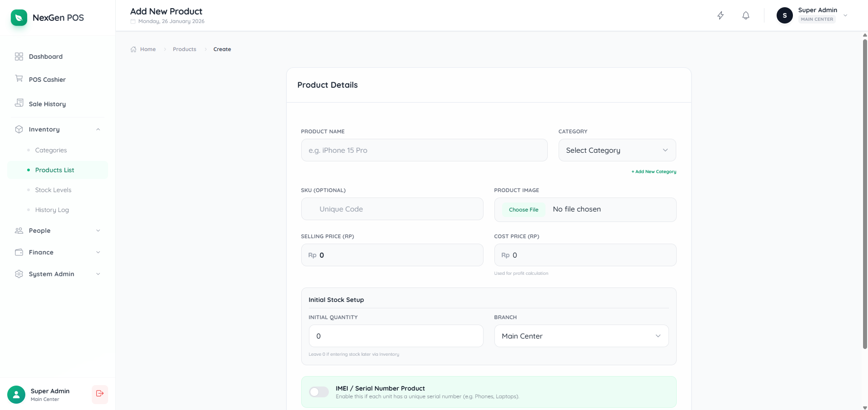Collapse the Inventory sidebar section
Screen dimensions: 868x410
pos(98,129)
